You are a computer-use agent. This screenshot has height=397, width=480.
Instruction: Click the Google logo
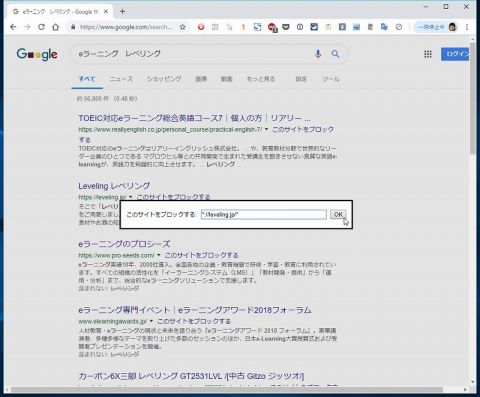click(x=37, y=54)
